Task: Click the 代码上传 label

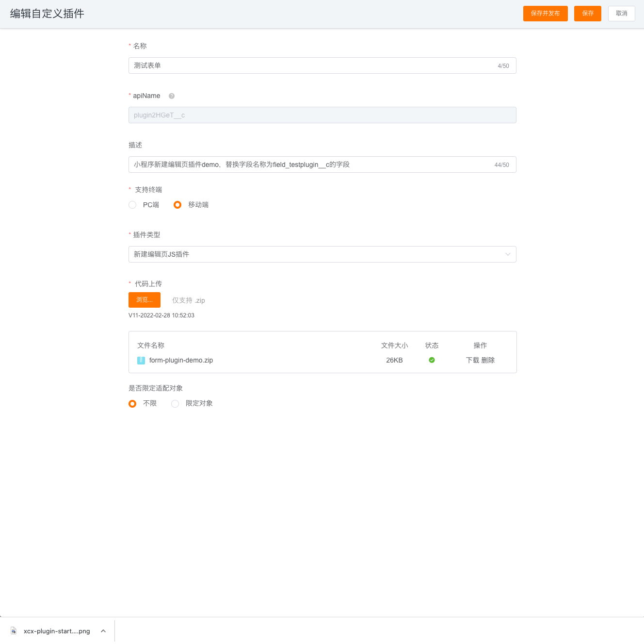Action: coord(148,284)
